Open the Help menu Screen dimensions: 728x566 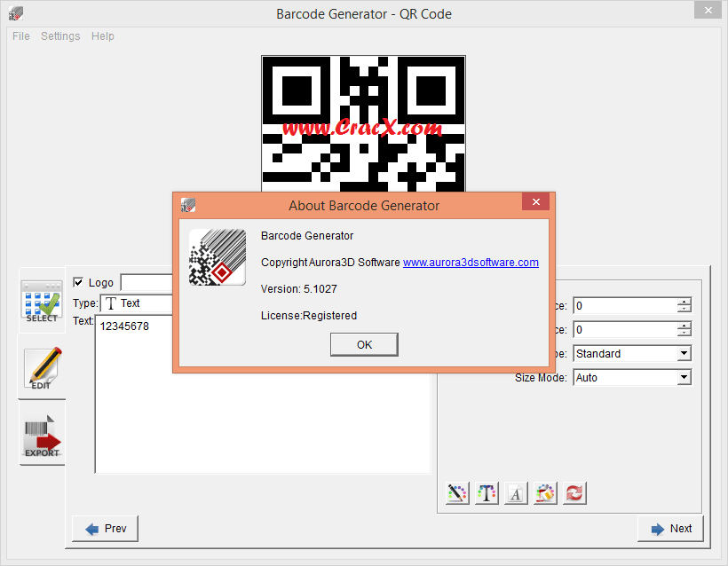(x=103, y=36)
